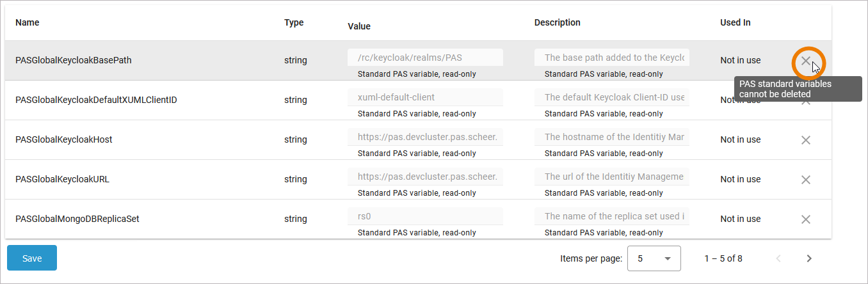Go to next page of variables
Screen dimensions: 868x284
click(809, 258)
